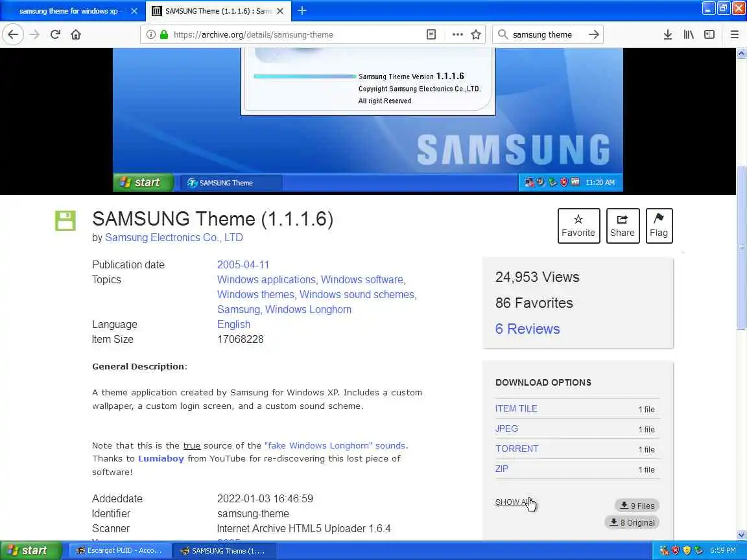Toggle reader view in address bar
Screen dimensions: 747x560
(x=431, y=34)
